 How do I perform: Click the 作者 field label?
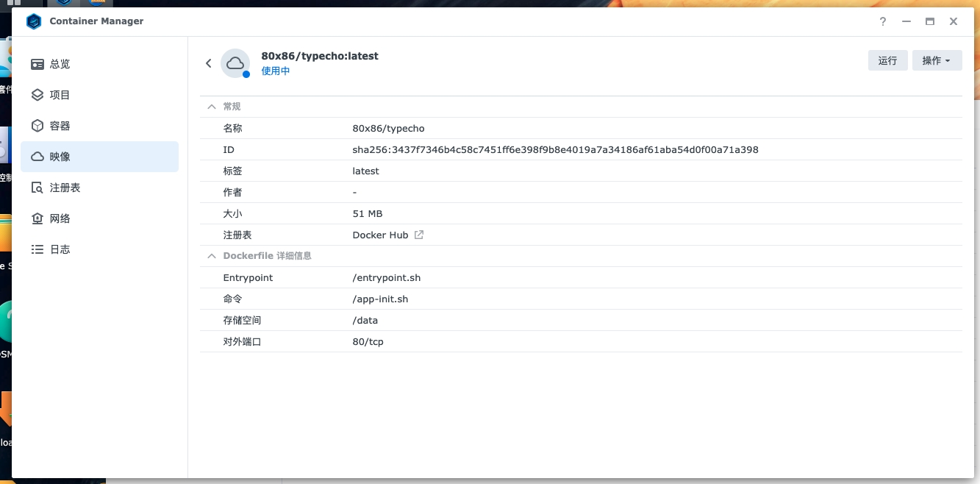click(233, 192)
